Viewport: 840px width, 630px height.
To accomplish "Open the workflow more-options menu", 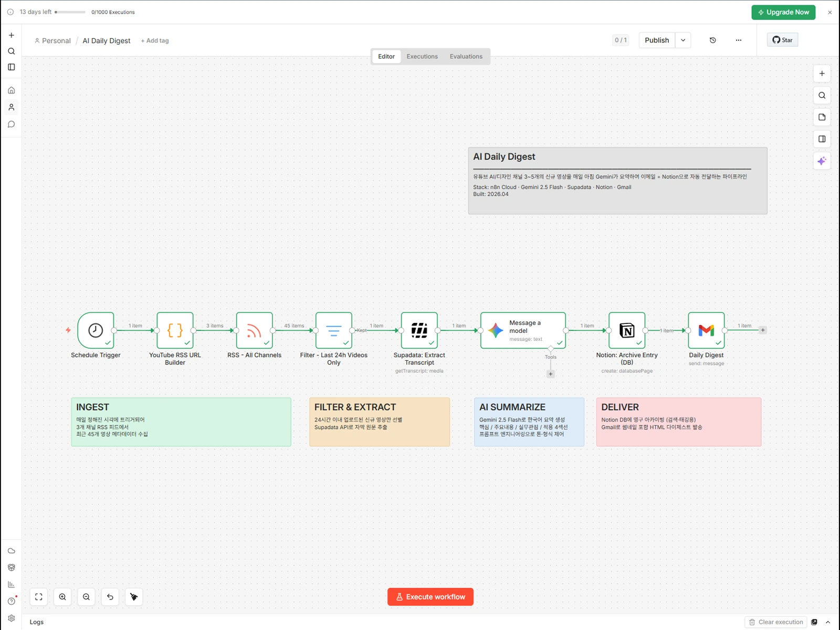I will (739, 40).
